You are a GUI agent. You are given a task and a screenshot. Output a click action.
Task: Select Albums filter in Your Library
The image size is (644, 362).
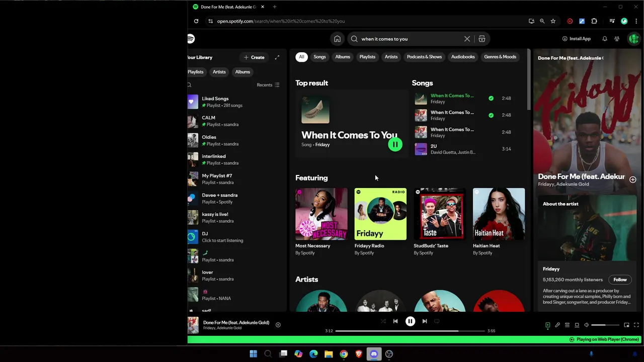(243, 72)
